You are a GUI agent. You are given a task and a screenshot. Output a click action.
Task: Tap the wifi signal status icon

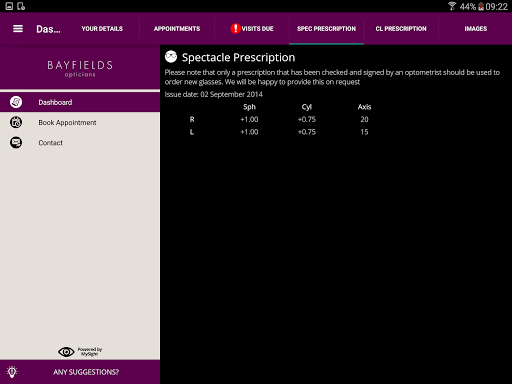pos(452,6)
